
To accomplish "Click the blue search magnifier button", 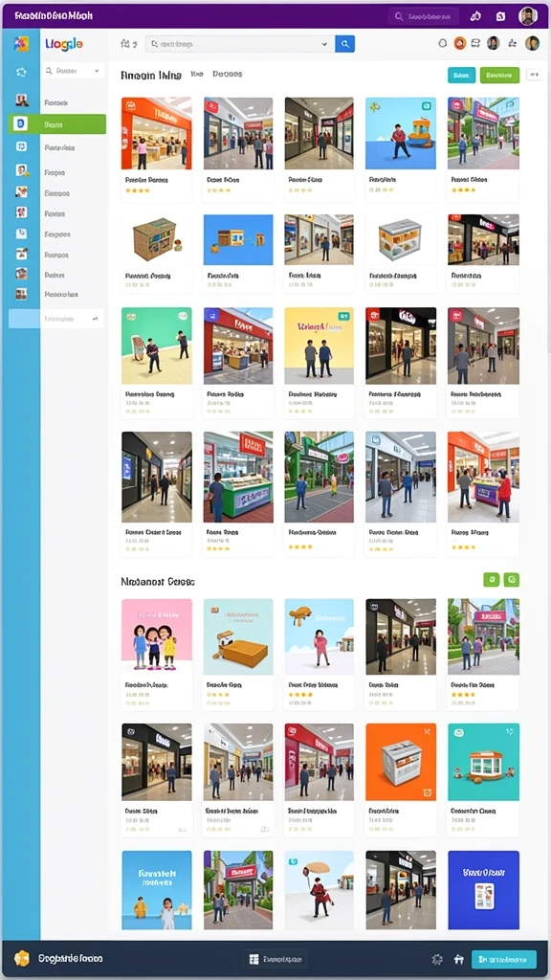I will point(344,44).
